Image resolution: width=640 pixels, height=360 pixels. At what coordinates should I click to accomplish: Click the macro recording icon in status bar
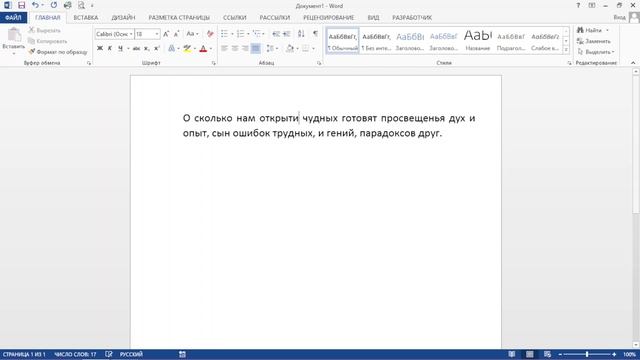(182, 354)
